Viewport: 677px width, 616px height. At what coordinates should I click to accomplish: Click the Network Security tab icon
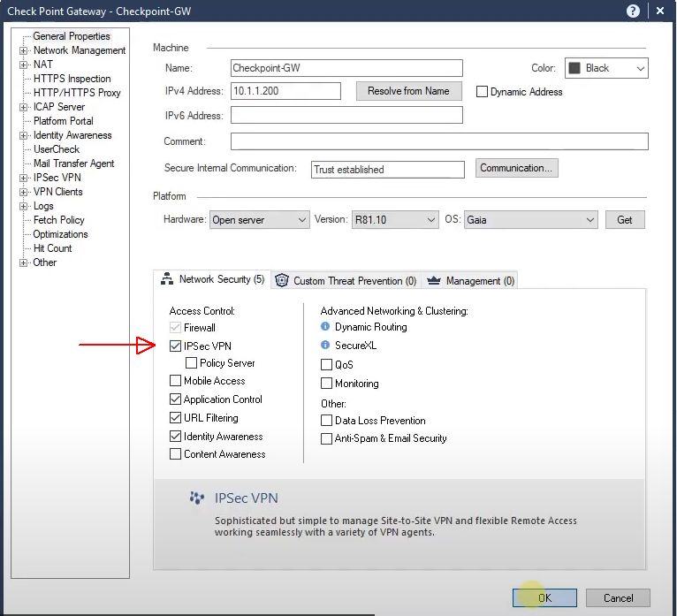(x=167, y=279)
